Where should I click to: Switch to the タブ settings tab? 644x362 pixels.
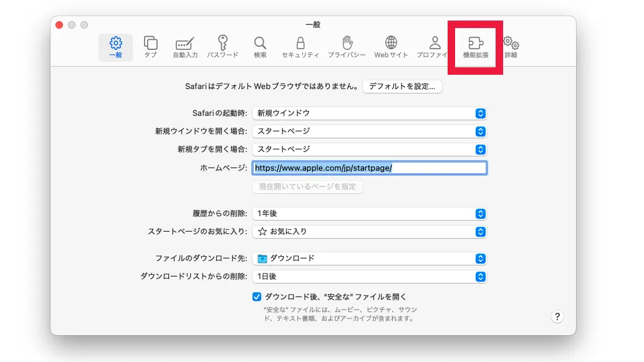pyautogui.click(x=150, y=47)
